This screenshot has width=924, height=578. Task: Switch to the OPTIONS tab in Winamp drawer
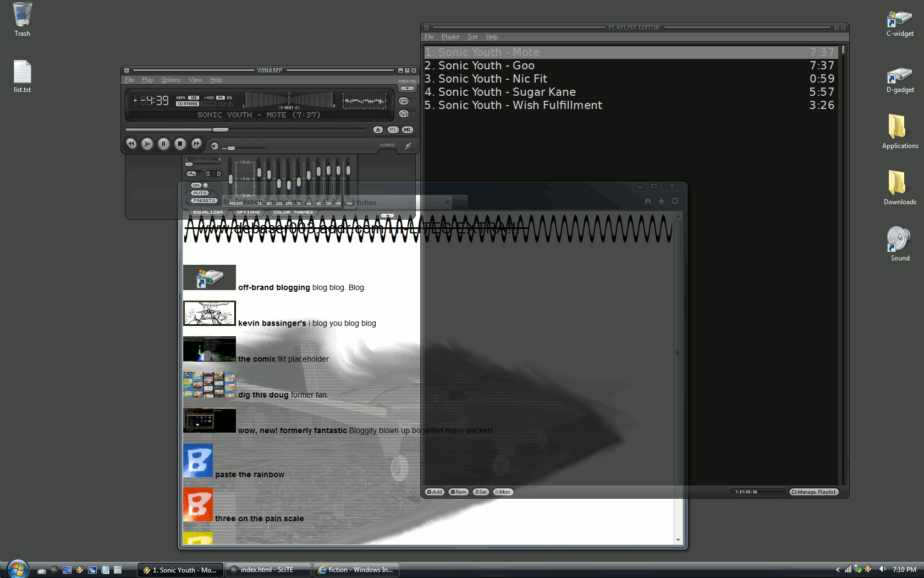[x=248, y=212]
